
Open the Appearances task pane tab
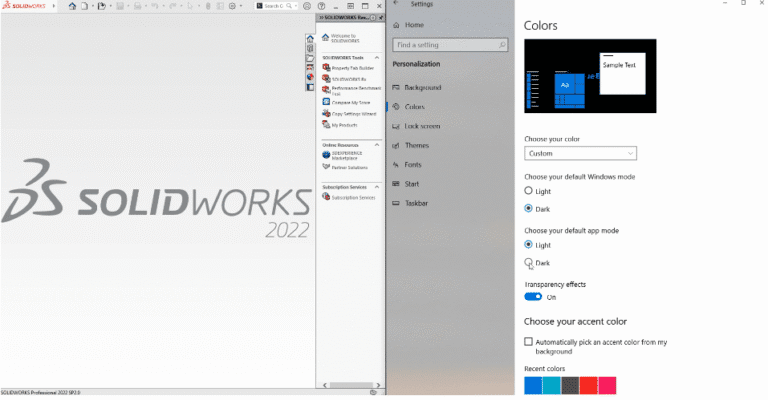[x=310, y=77]
